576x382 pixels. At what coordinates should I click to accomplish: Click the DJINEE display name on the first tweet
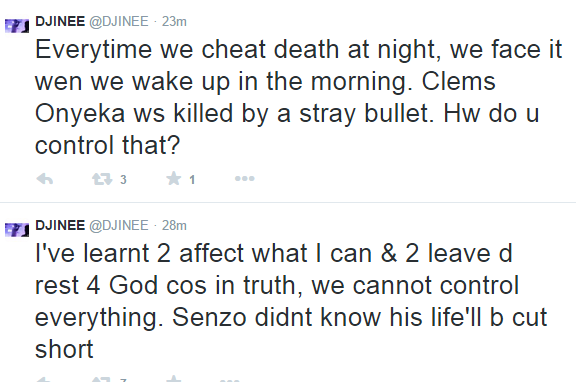[60, 21]
